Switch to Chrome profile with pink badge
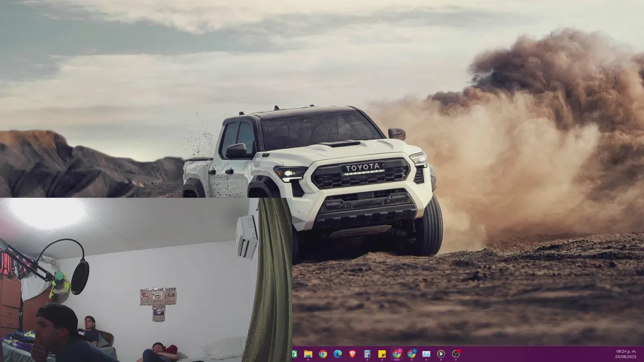644x362 pixels. click(x=397, y=354)
